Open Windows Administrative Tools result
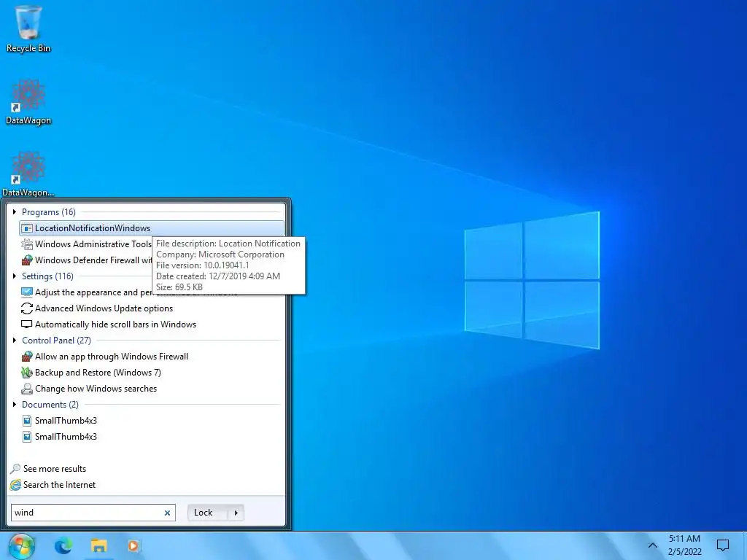The width and height of the screenshot is (747, 560). (93, 244)
